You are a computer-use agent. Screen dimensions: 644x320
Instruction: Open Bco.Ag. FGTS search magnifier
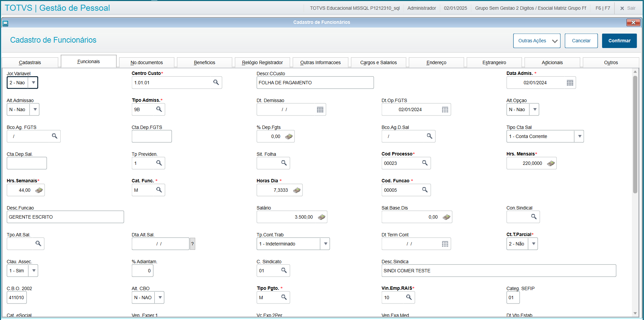coord(54,136)
